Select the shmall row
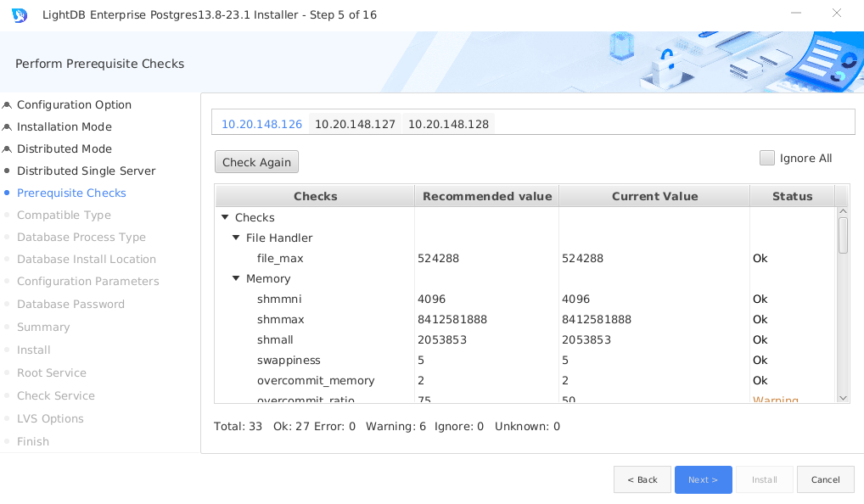864x504 pixels. [525, 339]
